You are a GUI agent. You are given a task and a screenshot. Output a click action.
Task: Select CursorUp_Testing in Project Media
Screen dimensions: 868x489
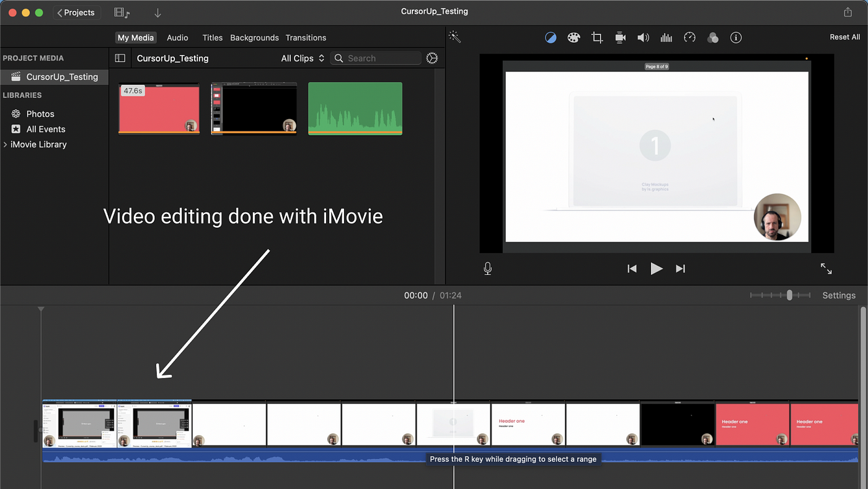[54, 77]
